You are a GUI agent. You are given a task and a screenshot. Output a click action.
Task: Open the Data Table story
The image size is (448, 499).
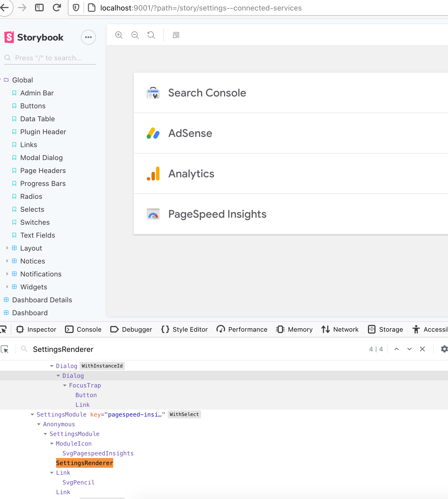[37, 119]
